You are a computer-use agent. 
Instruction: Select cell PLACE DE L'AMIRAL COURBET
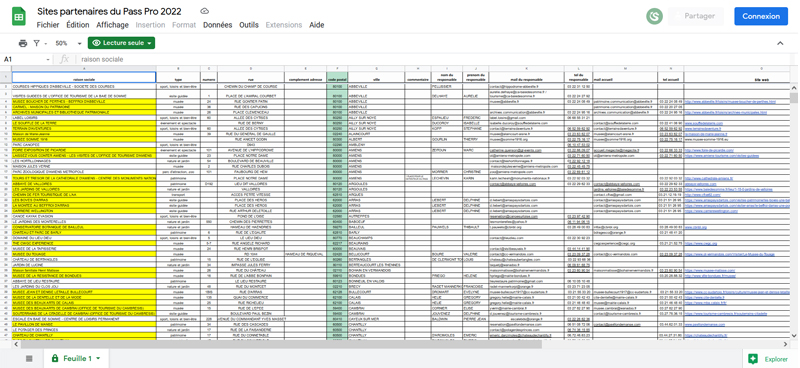[251, 95]
